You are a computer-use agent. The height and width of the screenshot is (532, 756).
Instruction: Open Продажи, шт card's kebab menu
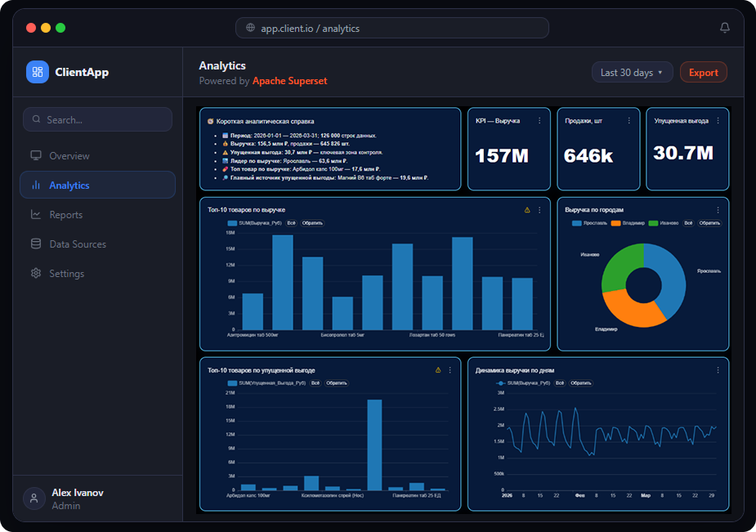629,121
